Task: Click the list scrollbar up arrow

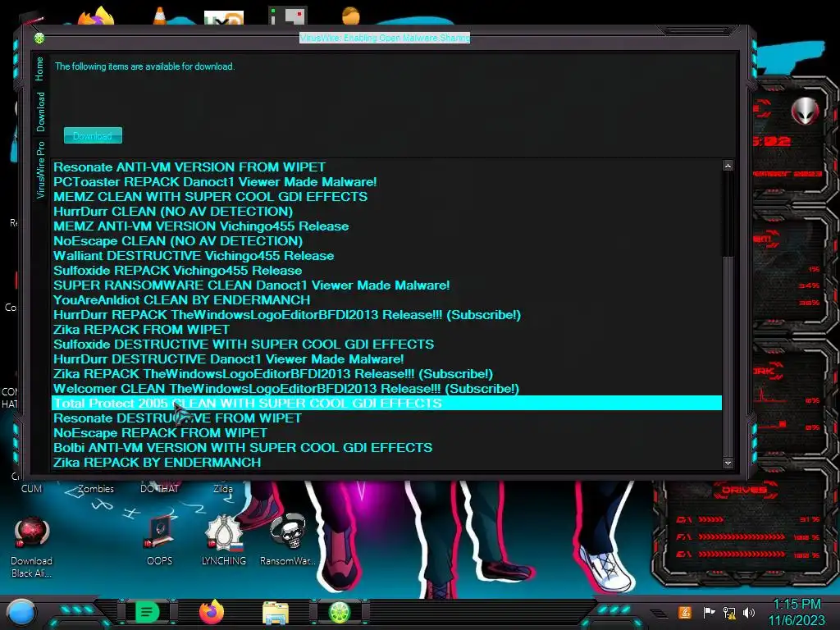Action: (x=728, y=166)
